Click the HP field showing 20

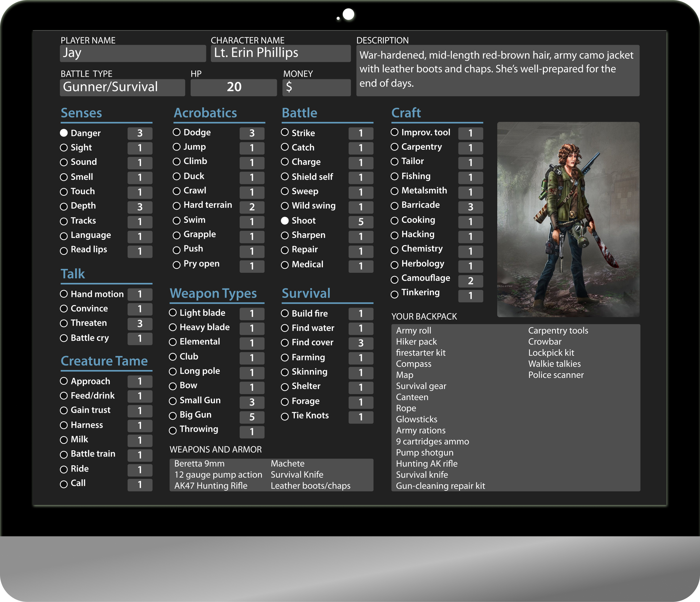click(233, 87)
